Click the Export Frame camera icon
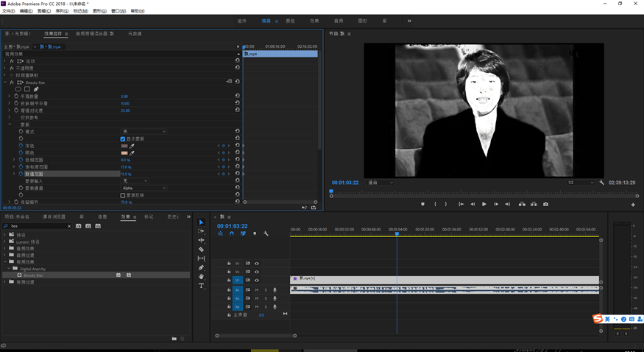 tap(545, 204)
